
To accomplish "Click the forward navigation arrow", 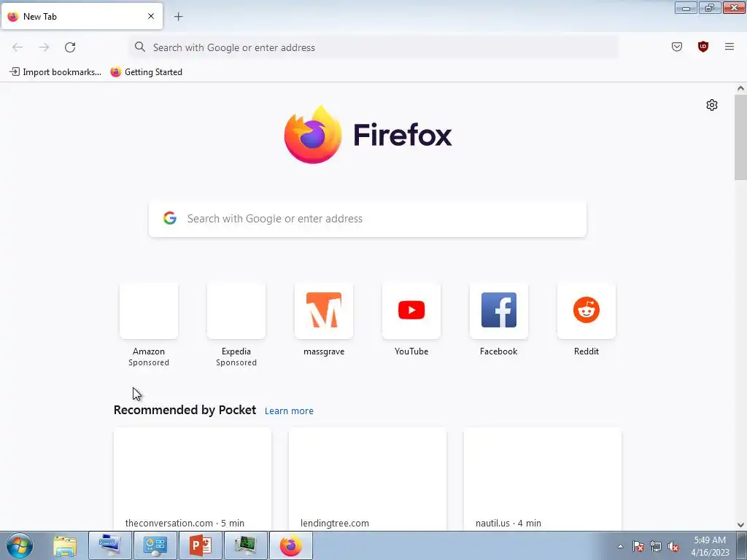I will point(44,47).
